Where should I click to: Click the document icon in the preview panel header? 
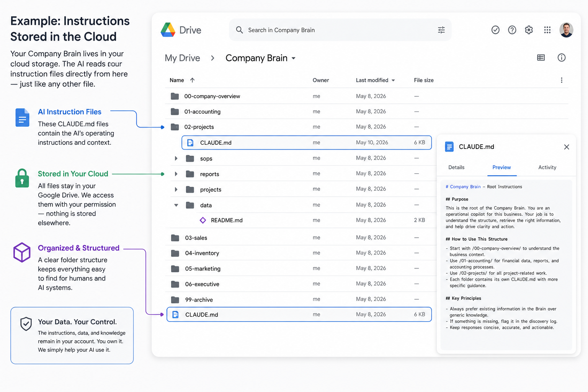click(449, 147)
